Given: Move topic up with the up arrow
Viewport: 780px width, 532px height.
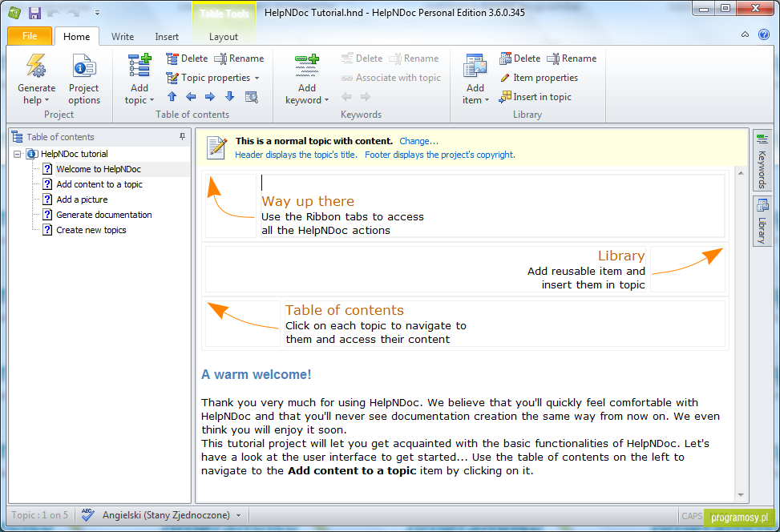Looking at the screenshot, I should [172, 96].
